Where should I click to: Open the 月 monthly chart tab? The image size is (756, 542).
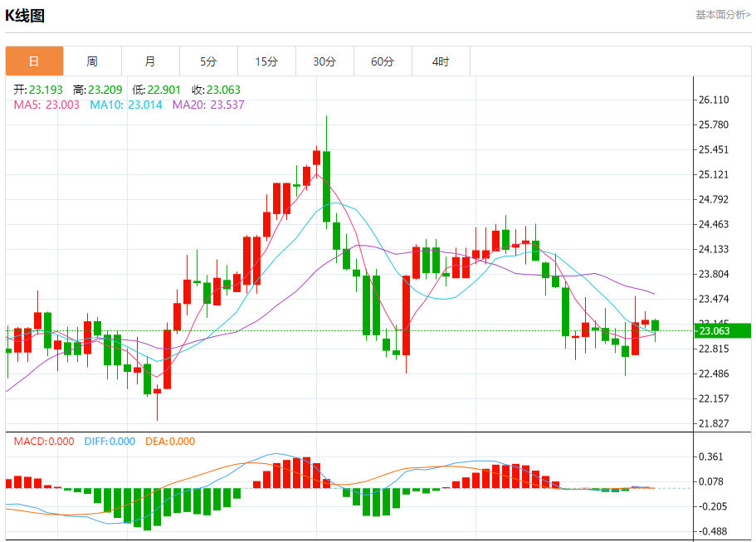point(150,61)
